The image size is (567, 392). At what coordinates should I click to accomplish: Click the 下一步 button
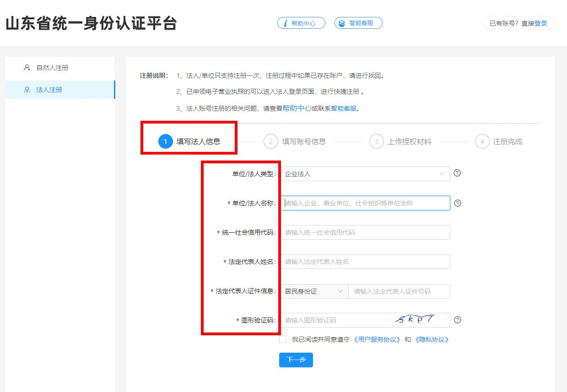296,360
